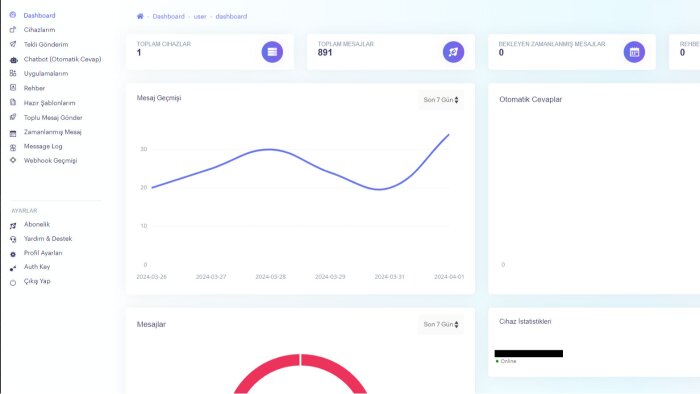Click the Hazır Şablonlarım document icon
Image resolution: width=700 pixels, height=394 pixels.
coord(12,103)
